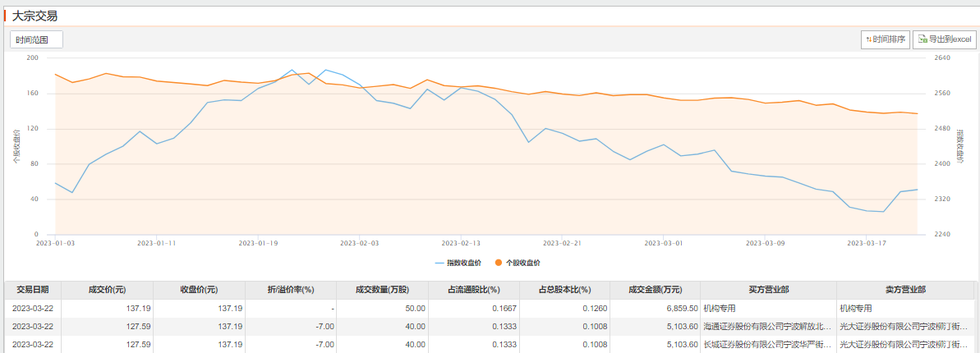Click the 卖方营业部 column header
The height and width of the screenshot is (353, 980).
coord(905,291)
